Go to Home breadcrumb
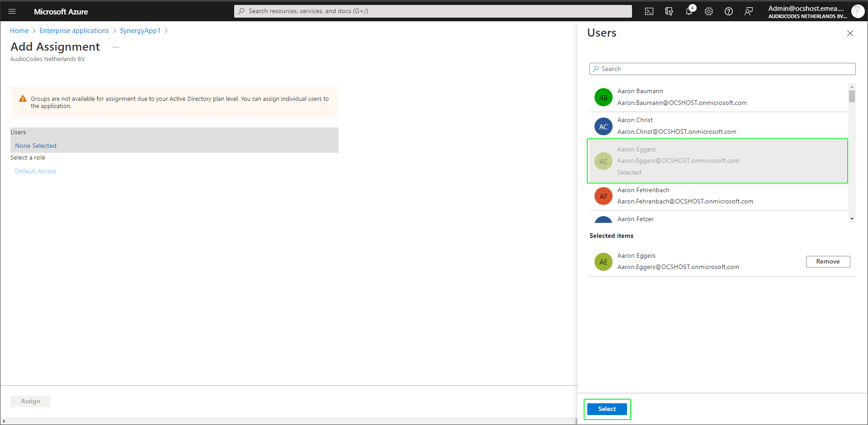868x425 pixels. (x=19, y=31)
